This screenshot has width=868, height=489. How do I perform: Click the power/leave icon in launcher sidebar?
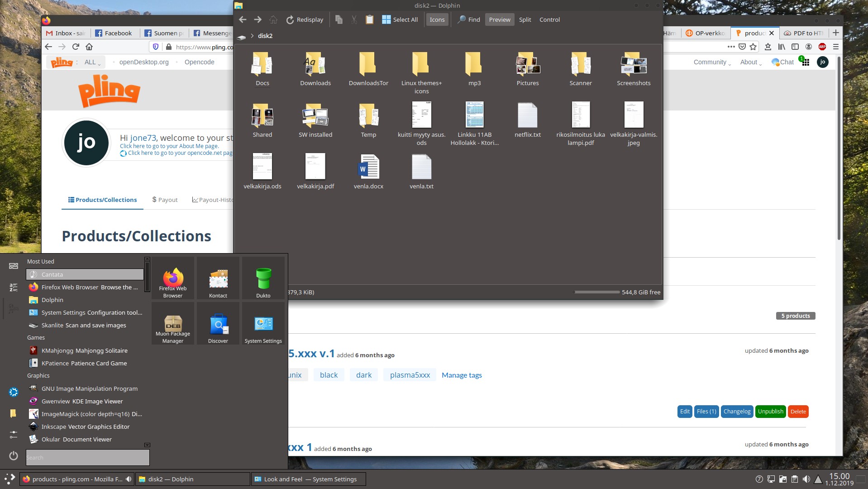pyautogui.click(x=14, y=455)
